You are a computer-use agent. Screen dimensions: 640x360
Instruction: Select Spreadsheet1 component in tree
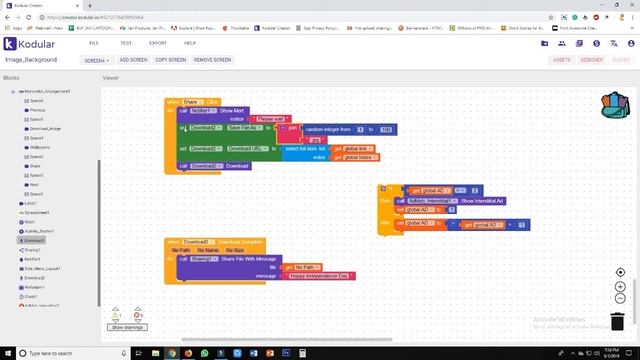[x=34, y=213]
